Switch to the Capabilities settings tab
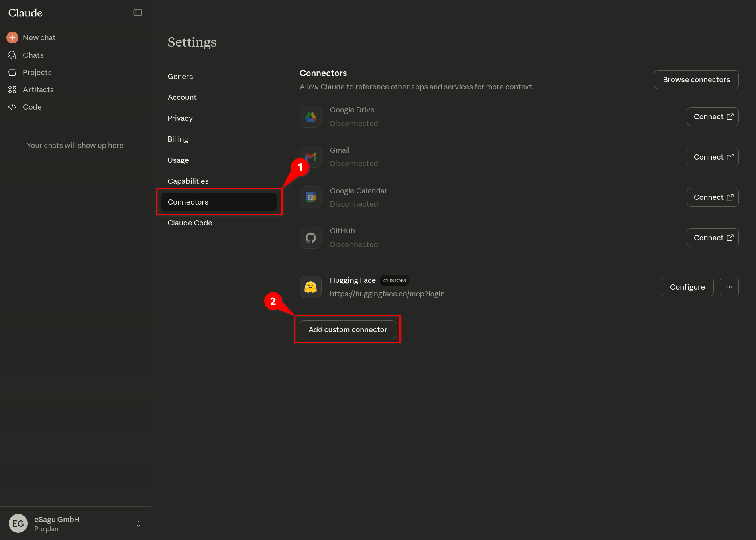The height and width of the screenshot is (540, 756). [x=188, y=181]
